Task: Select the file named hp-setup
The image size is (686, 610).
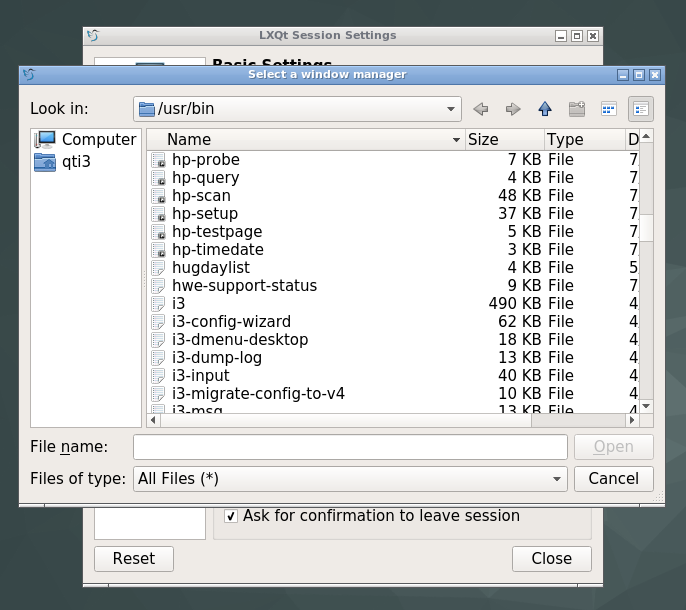Action: pyautogui.click(x=205, y=214)
